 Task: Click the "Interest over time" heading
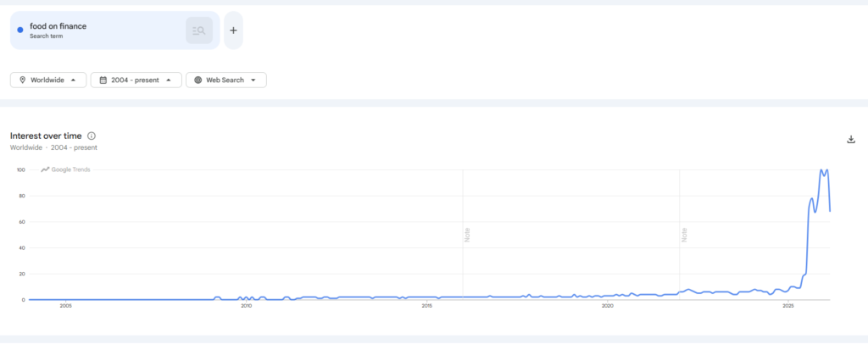[47, 136]
